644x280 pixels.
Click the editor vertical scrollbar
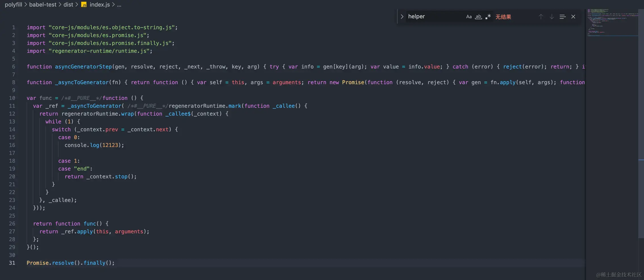tap(641, 113)
